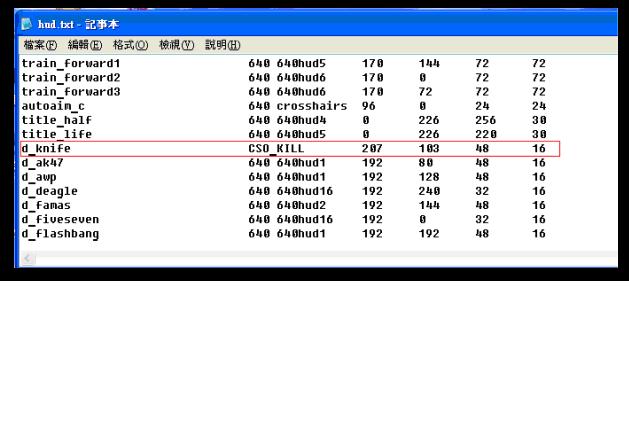Click 640hud16 in the d_fiveseven row
Viewport: 629px width, 432px height.
(305, 219)
